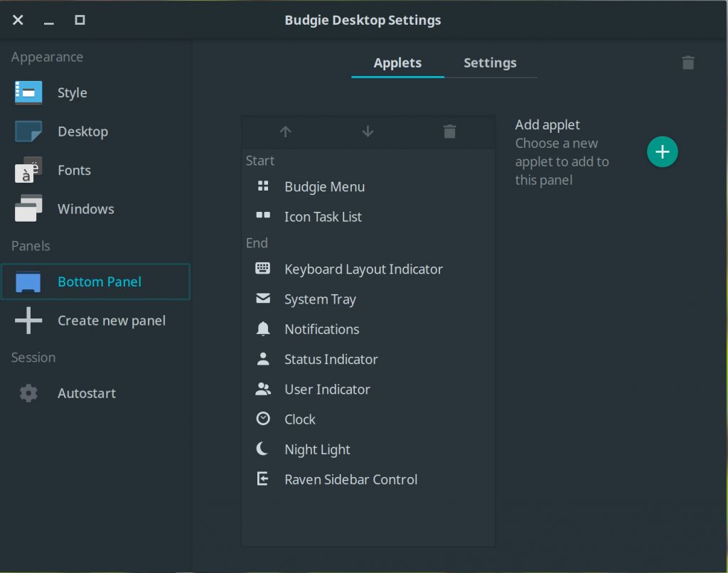This screenshot has height=573, width=728.
Task: Select the Night Light applet text
Action: [318, 449]
